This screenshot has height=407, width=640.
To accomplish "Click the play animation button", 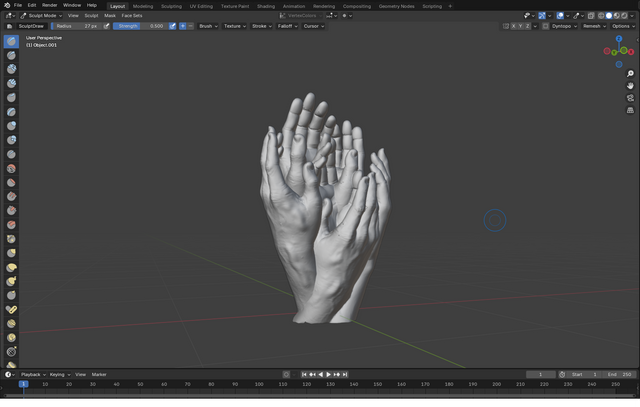I will coord(328,374).
